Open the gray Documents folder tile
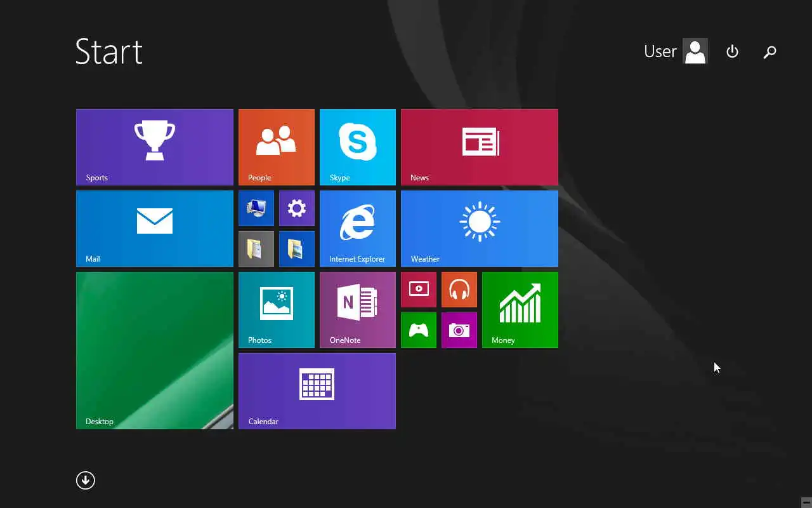This screenshot has width=812, height=508. click(x=256, y=249)
